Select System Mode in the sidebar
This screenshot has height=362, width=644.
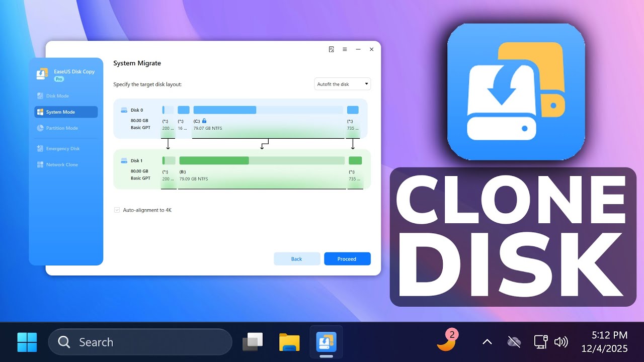pyautogui.click(x=66, y=112)
